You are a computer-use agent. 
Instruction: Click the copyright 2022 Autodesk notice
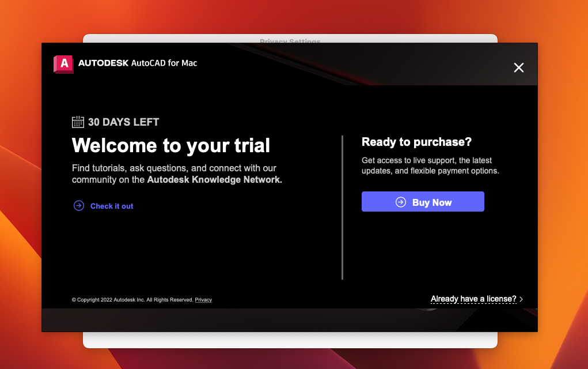coord(132,300)
